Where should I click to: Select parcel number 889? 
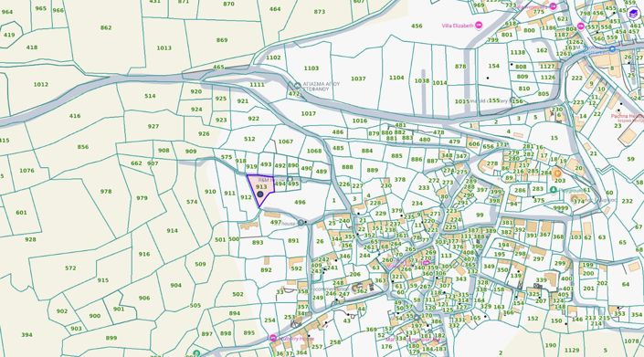(372, 171)
